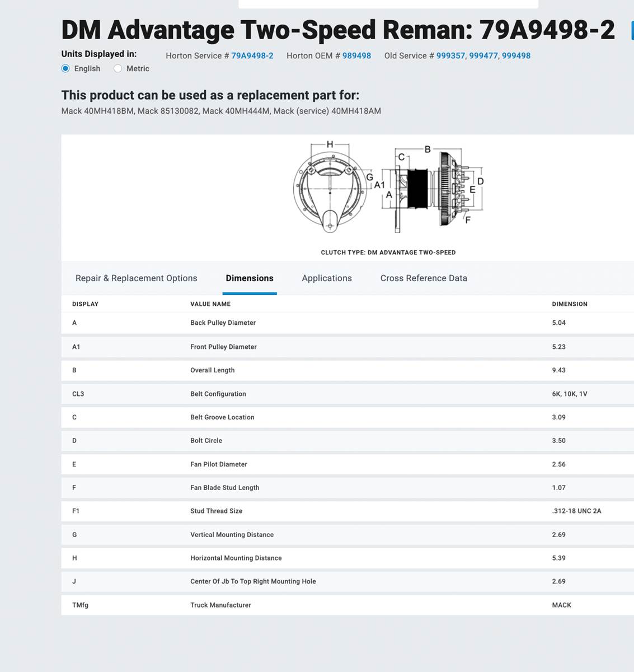Click the Belt Groove Location row name
This screenshot has height=672, width=634.
click(x=222, y=417)
